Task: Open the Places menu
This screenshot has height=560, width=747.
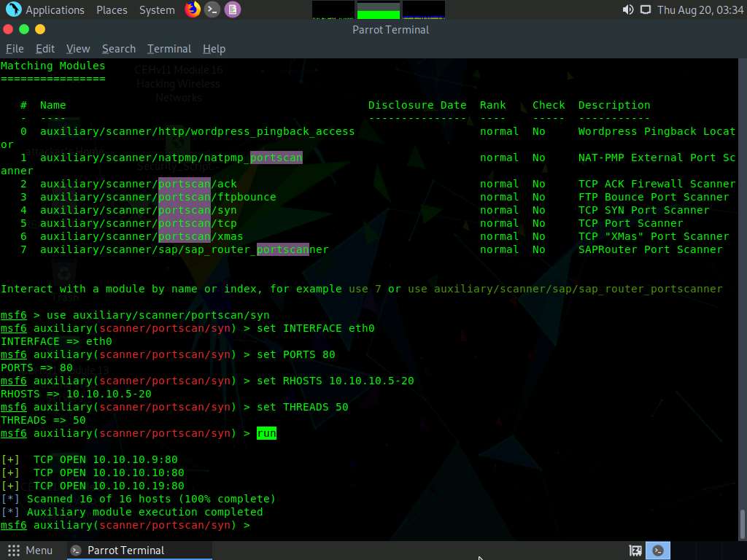Action: tap(112, 10)
